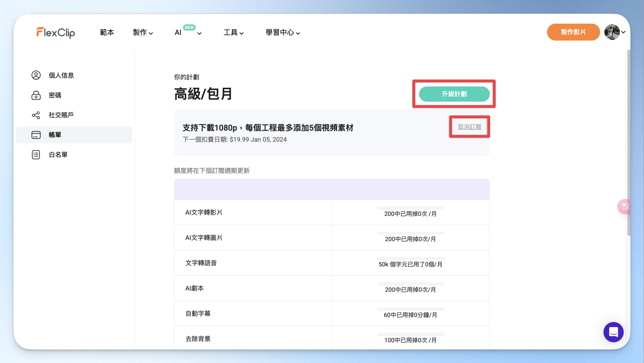Open 社交賬戶 share icon
The width and height of the screenshot is (644, 363).
coord(36,115)
